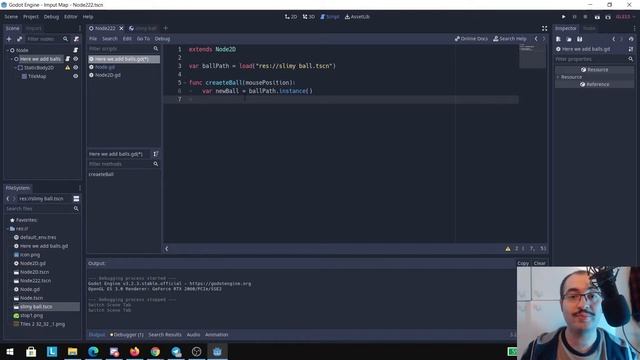
Task: Click attach script icon beside node filter
Action: [76, 39]
